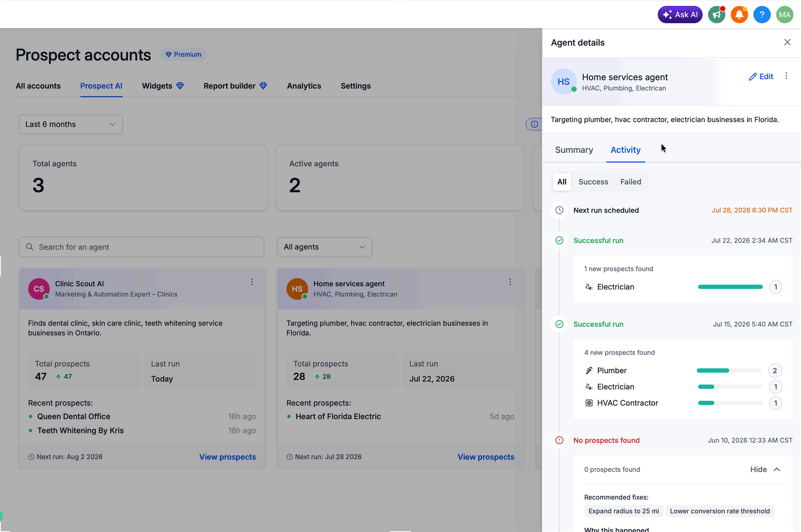Open the All agents filter dropdown
The image size is (801, 532).
coord(325,247)
